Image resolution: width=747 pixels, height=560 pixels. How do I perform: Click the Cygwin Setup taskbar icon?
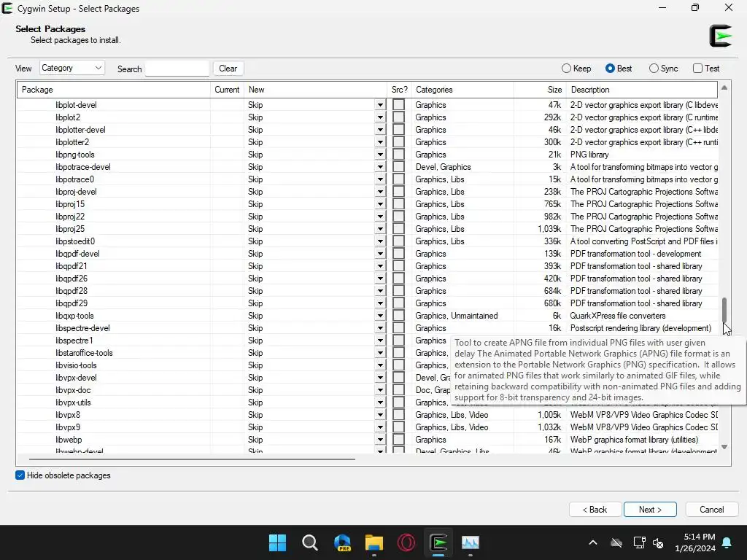[x=438, y=542]
